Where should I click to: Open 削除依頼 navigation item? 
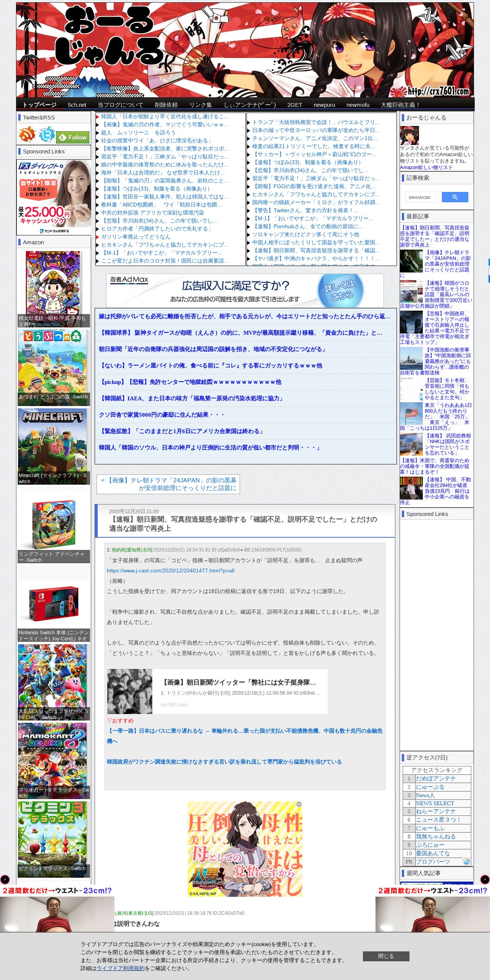click(x=166, y=105)
